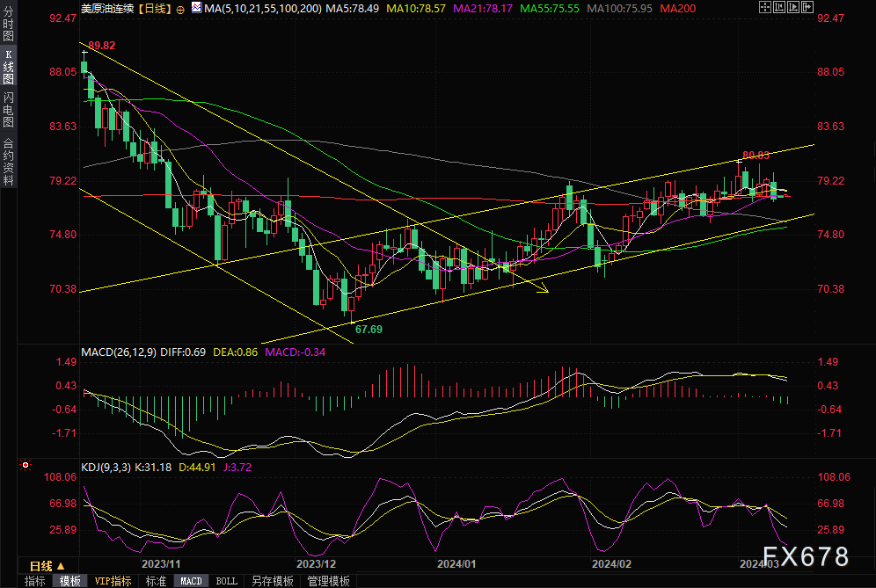
Task: Click the 【日线】 period label in title
Action: [x=155, y=9]
